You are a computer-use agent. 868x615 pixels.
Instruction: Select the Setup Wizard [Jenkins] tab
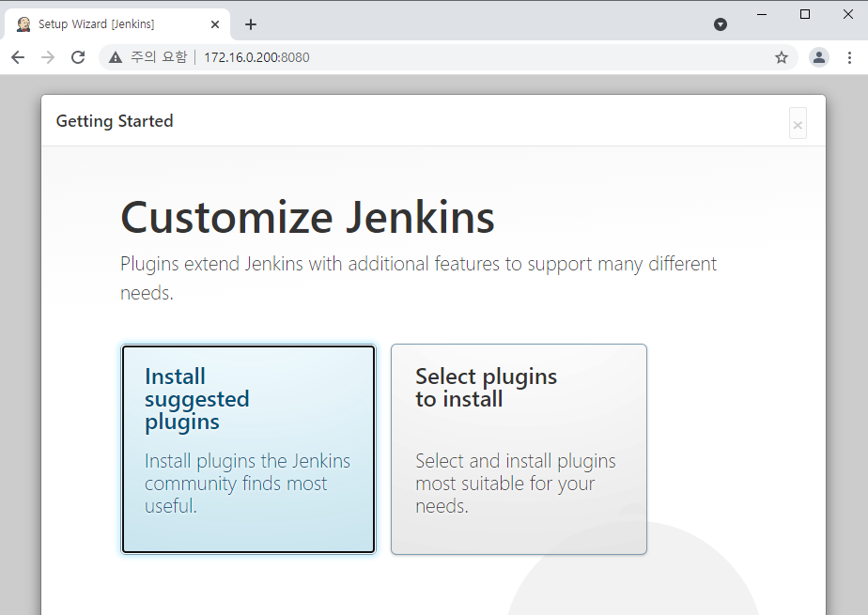pos(117,24)
